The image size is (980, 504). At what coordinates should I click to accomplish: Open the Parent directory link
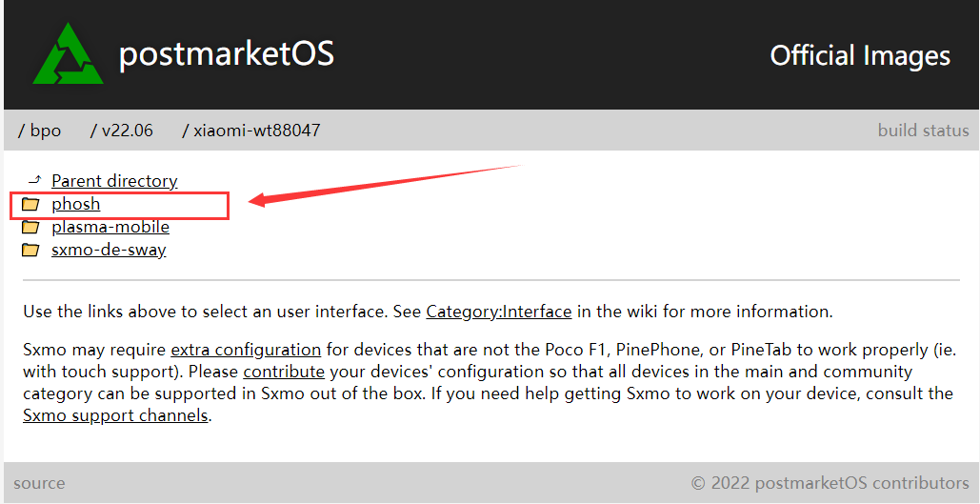tap(114, 181)
